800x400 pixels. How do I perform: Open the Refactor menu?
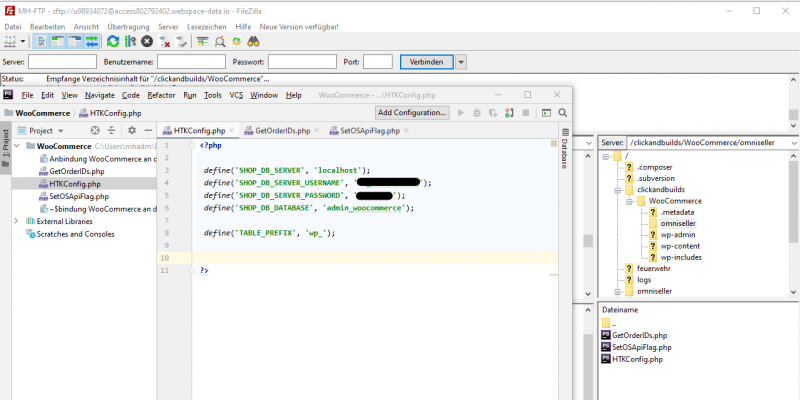pyautogui.click(x=160, y=95)
